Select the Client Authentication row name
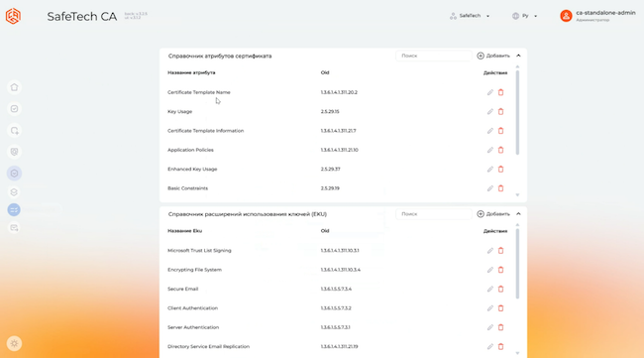Image resolution: width=644 pixels, height=358 pixels. coord(192,308)
